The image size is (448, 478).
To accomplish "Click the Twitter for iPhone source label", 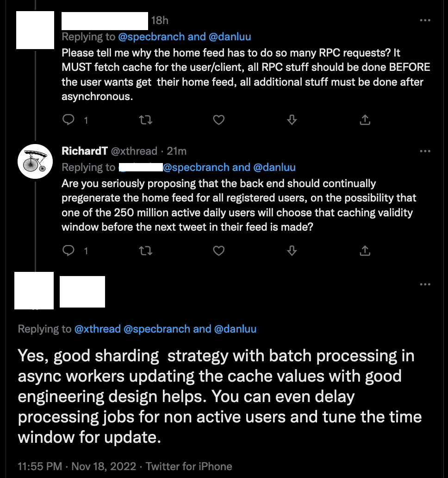I will coord(189,466).
